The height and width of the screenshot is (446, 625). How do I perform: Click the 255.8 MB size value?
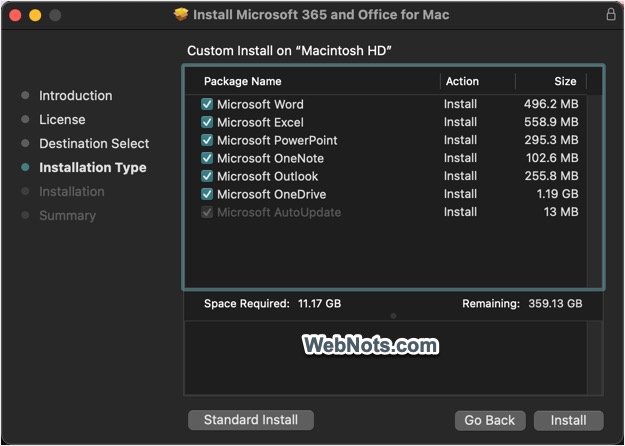pyautogui.click(x=551, y=176)
